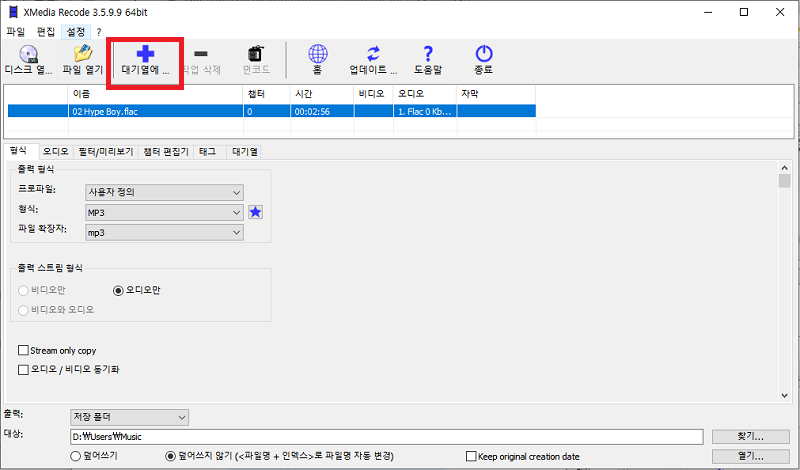Open 도움말 question mark icon
The width and height of the screenshot is (800, 470).
click(x=428, y=54)
